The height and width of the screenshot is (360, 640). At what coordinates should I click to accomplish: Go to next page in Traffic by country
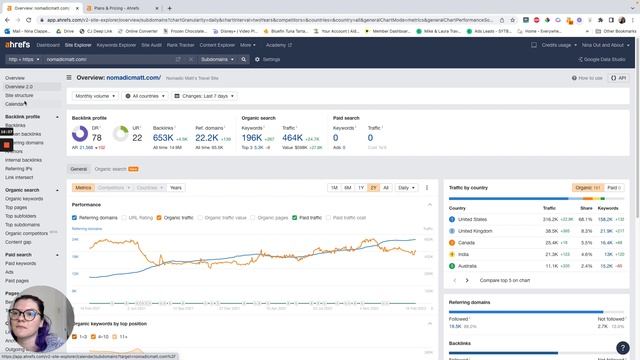[467, 280]
